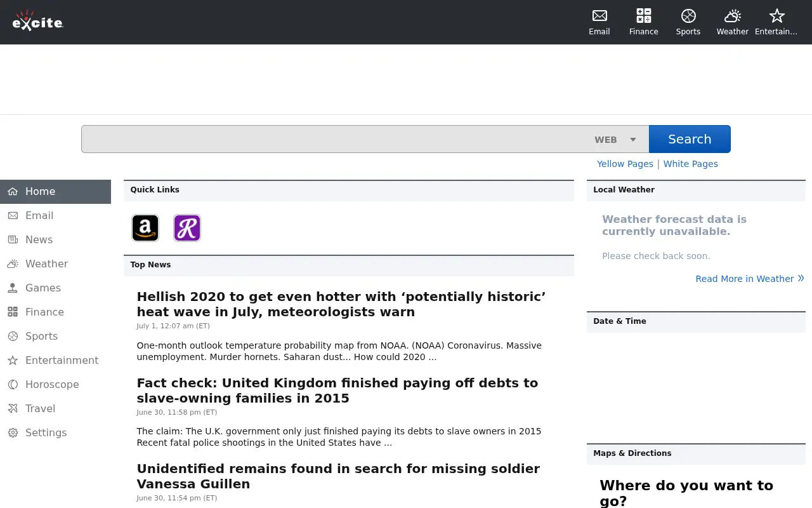The width and height of the screenshot is (812, 508).
Task: Click the moon icon beside Horoscope
Action: point(13,385)
